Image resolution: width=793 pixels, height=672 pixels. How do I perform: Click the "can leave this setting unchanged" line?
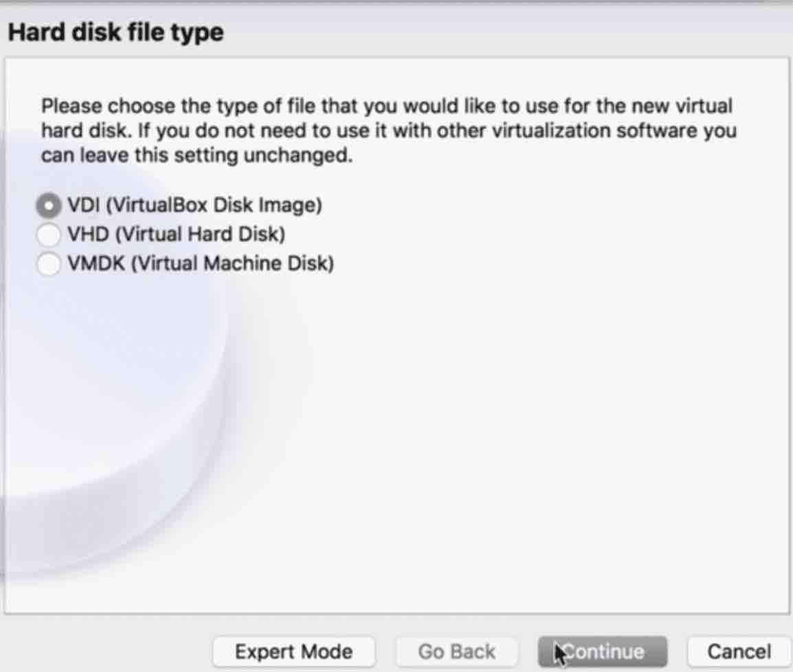(197, 155)
